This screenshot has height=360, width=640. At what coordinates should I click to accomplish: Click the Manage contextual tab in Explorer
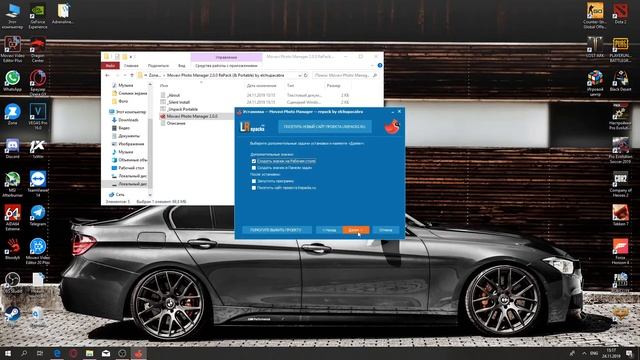(x=226, y=57)
